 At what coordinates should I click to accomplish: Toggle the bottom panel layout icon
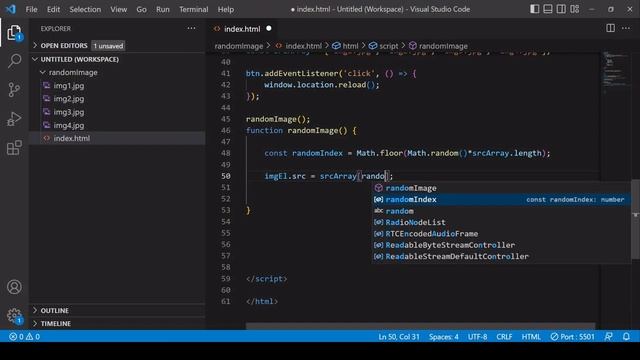pos(548,9)
